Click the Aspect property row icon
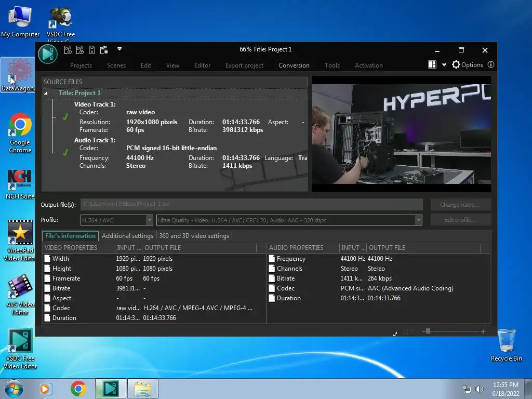The height and width of the screenshot is (399, 532). 47,298
